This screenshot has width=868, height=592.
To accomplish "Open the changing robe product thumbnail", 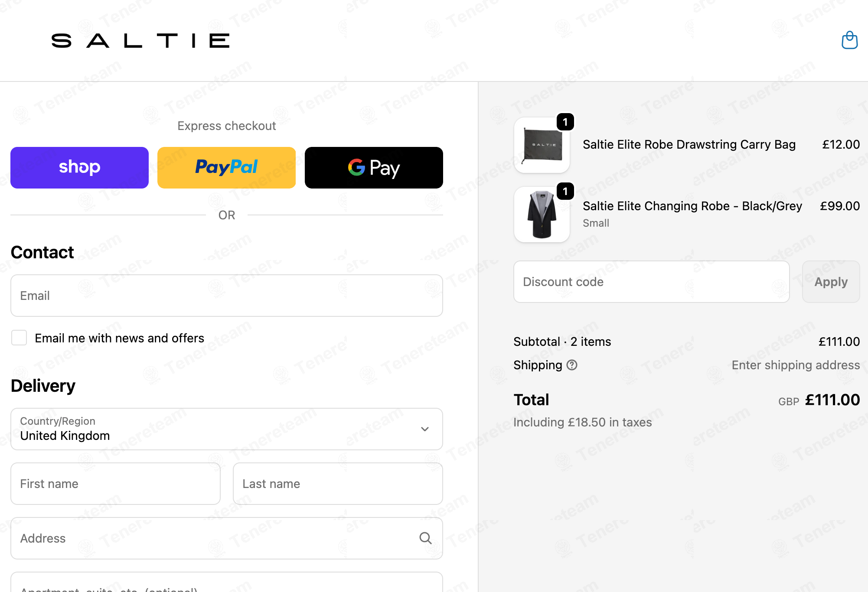I will coord(542,215).
